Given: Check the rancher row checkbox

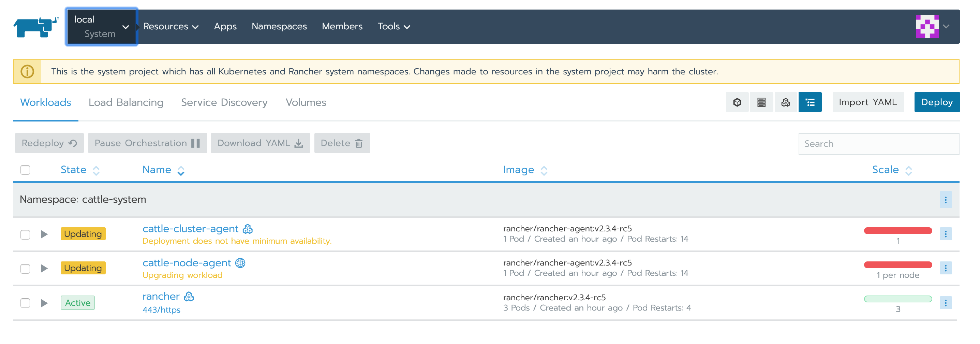Looking at the screenshot, I should point(25,303).
